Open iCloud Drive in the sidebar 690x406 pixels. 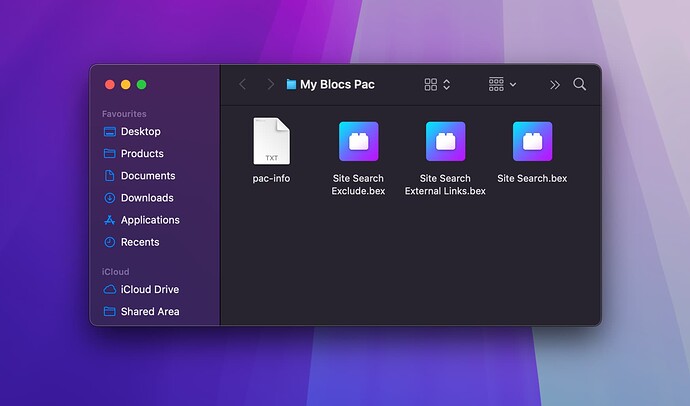pos(149,290)
